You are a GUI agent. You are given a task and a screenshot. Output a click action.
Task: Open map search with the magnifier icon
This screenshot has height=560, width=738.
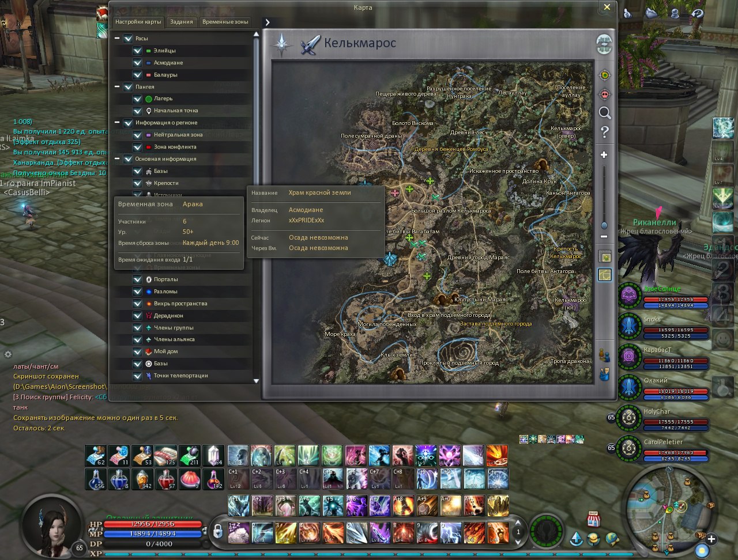[x=604, y=113]
